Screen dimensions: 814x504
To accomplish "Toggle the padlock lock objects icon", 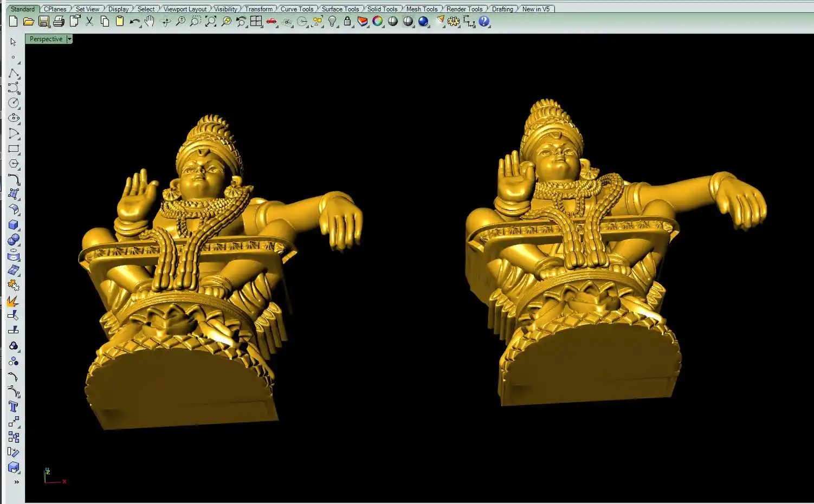I will pos(347,21).
